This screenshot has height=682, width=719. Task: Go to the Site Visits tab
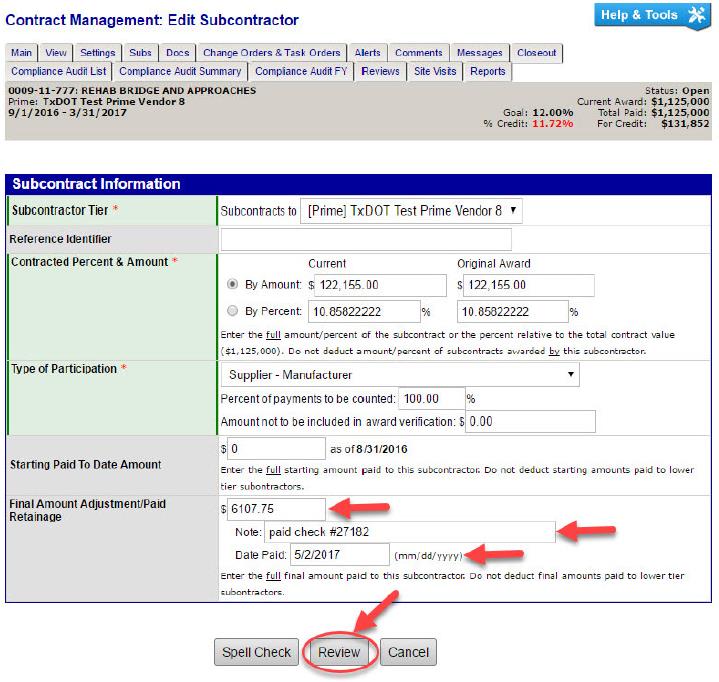tap(435, 71)
